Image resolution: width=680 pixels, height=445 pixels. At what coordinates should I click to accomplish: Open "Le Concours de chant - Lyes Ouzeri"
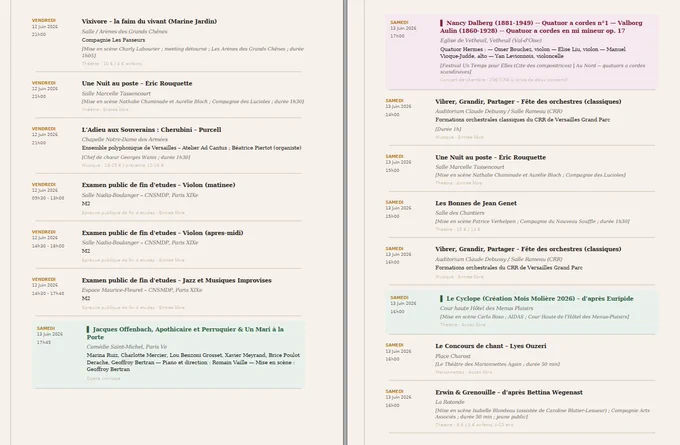490,346
